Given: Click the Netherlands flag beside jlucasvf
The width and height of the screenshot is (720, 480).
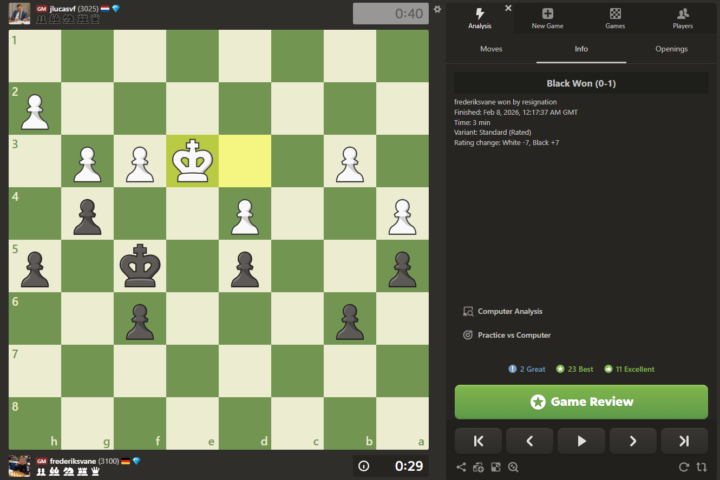Looking at the screenshot, I should click(105, 8).
